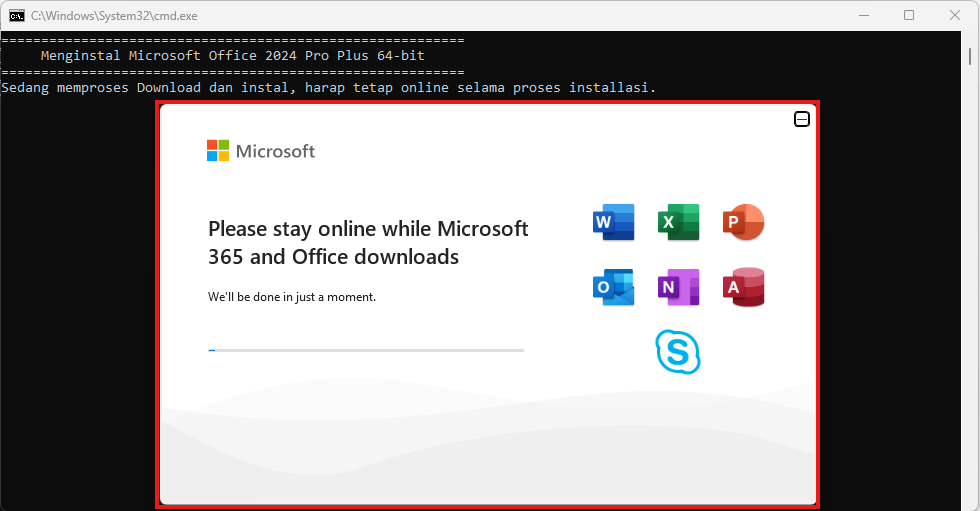
Task: Click the download progress bar
Action: [x=366, y=350]
